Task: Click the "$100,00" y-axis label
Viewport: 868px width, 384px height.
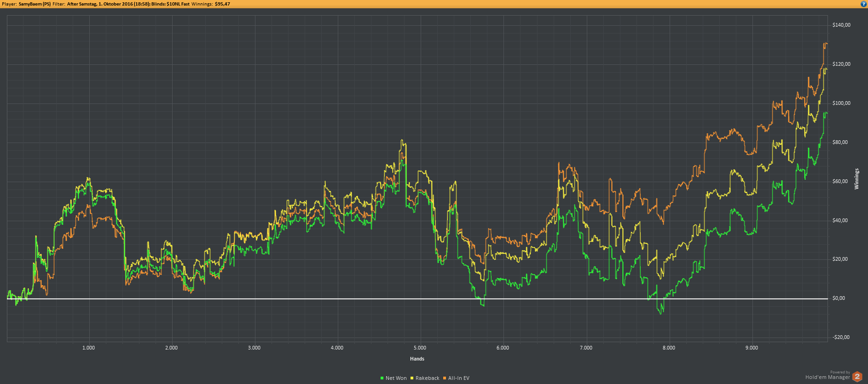Action: (x=841, y=103)
